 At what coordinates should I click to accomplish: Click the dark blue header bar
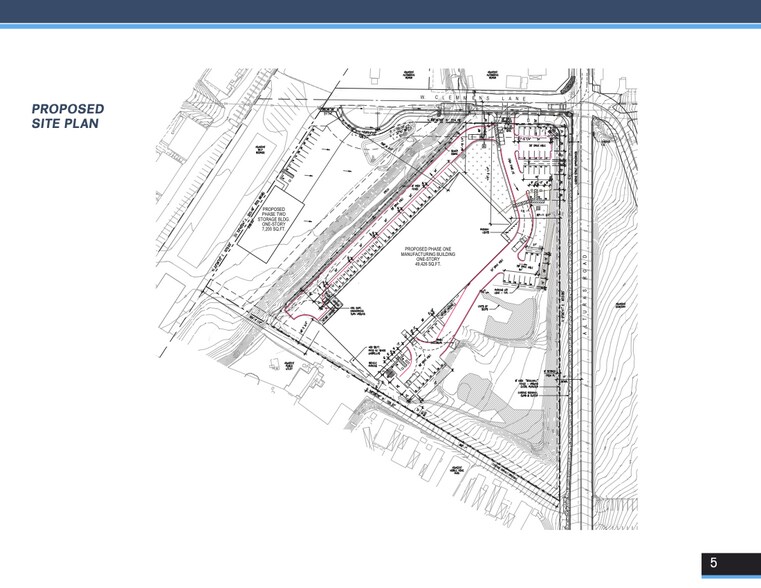point(380,11)
